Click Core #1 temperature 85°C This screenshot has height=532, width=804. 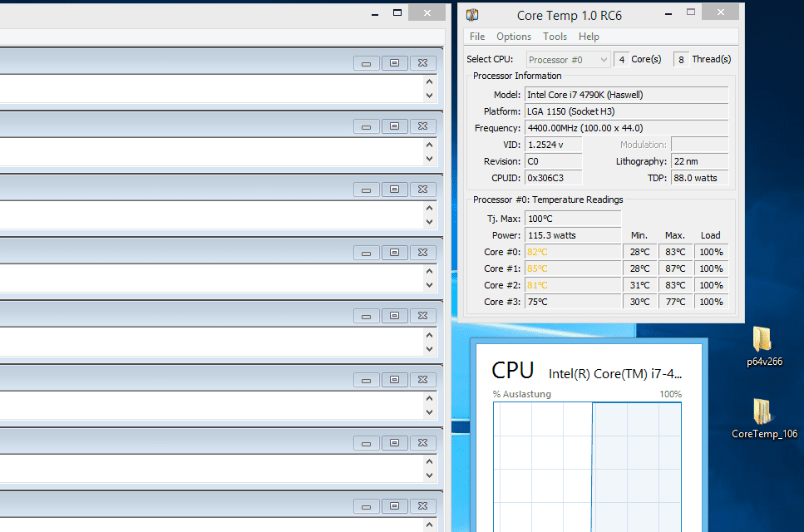click(573, 268)
